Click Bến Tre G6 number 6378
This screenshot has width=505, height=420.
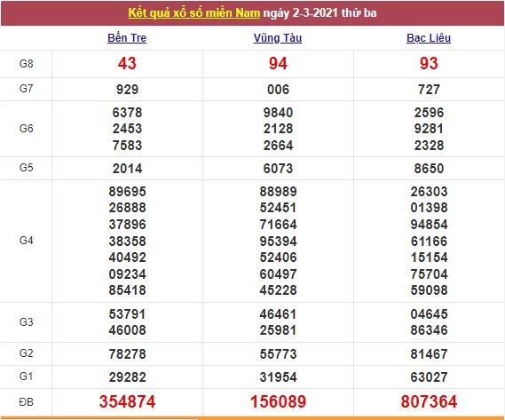coord(127,113)
